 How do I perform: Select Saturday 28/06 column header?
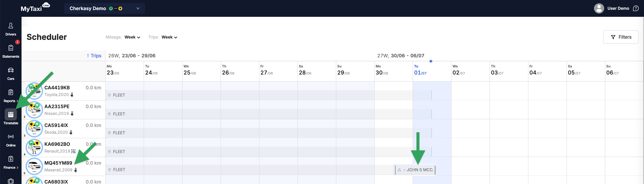(317, 71)
